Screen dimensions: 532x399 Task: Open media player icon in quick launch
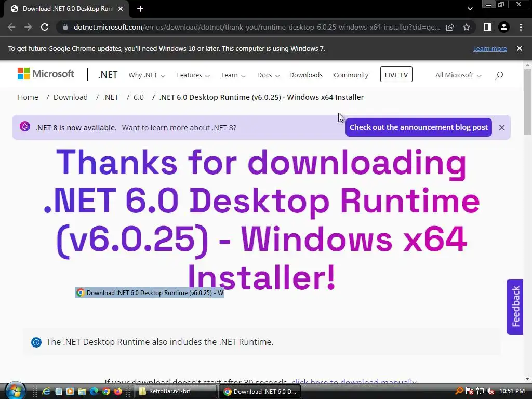coord(70,392)
